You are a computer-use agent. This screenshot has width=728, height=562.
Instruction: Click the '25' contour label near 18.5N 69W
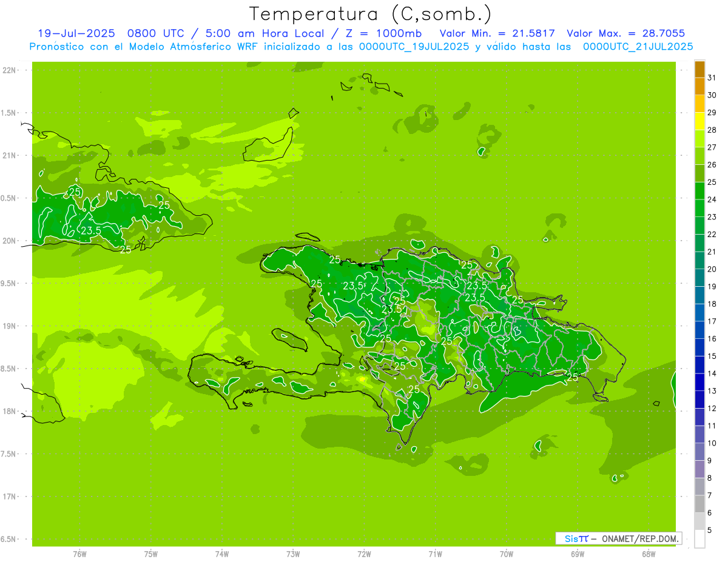[572, 376]
